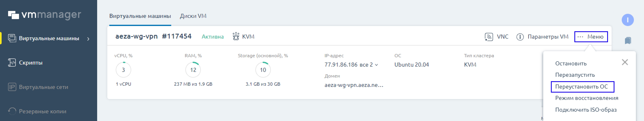644x121 pixels.
Task: Click the bookmark icon on right edge
Action: 628,40
